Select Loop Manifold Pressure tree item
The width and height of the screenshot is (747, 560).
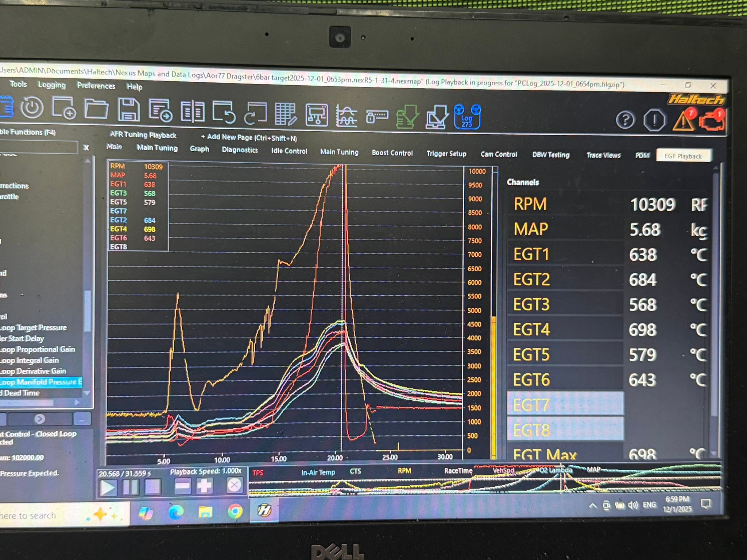(40, 382)
